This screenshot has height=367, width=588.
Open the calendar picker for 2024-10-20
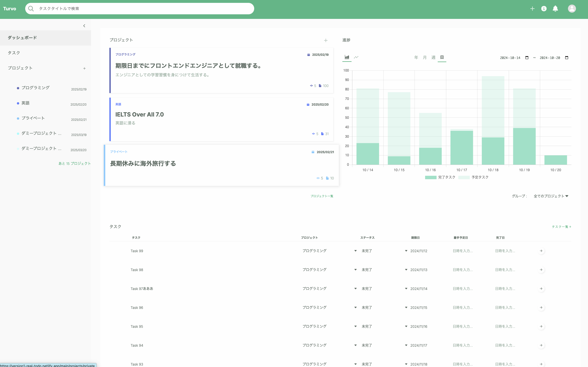[x=567, y=58]
